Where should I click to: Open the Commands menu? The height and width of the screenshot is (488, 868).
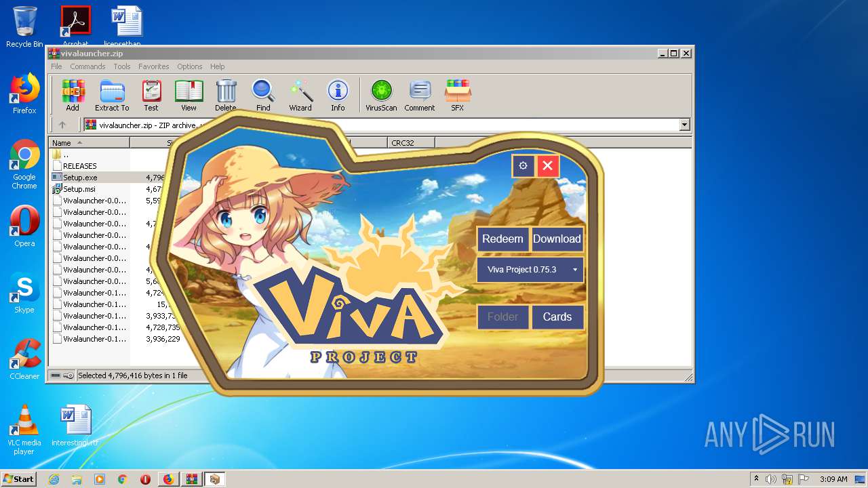pos(87,66)
